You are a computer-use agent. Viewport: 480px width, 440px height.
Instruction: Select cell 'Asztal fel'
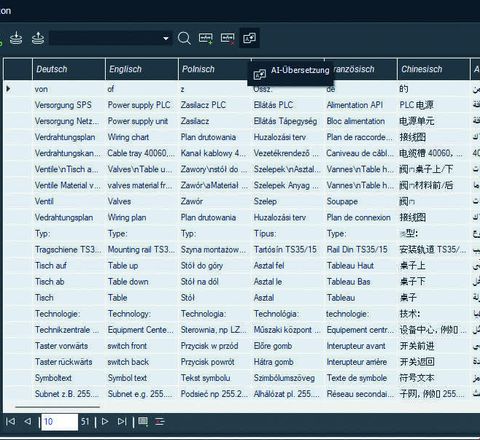click(288, 265)
